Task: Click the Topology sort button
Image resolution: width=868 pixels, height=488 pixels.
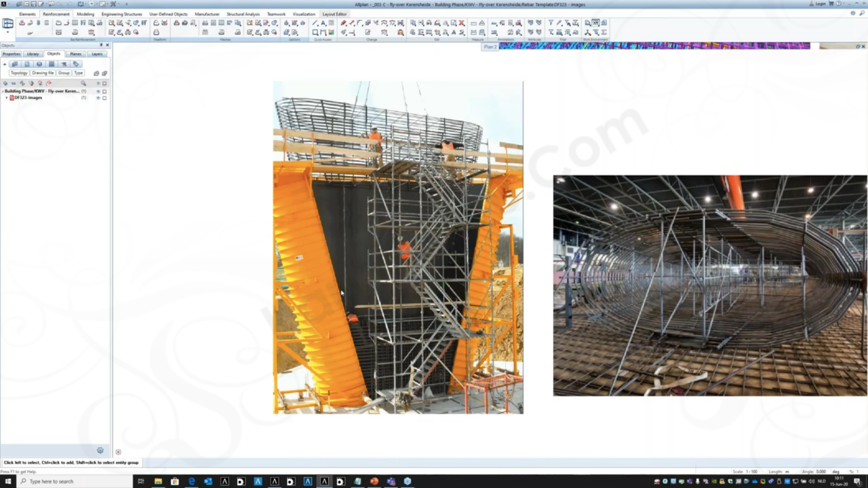Action: [19, 73]
